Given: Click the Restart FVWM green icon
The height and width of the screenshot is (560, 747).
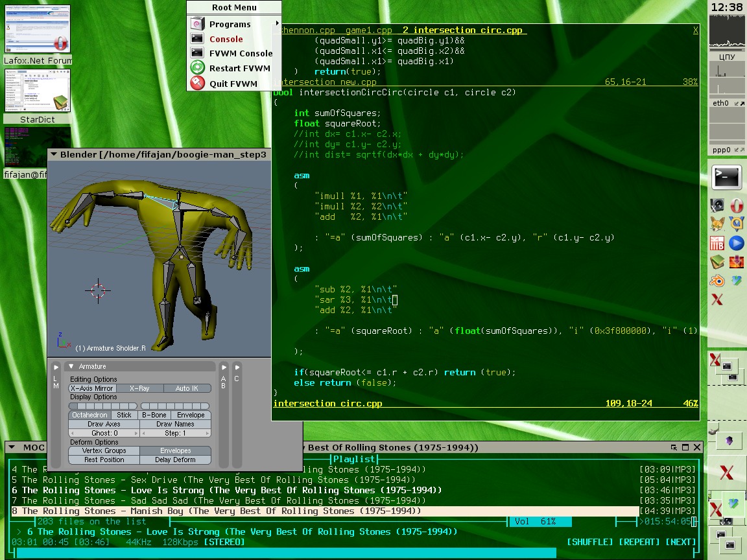Looking at the screenshot, I should (197, 67).
